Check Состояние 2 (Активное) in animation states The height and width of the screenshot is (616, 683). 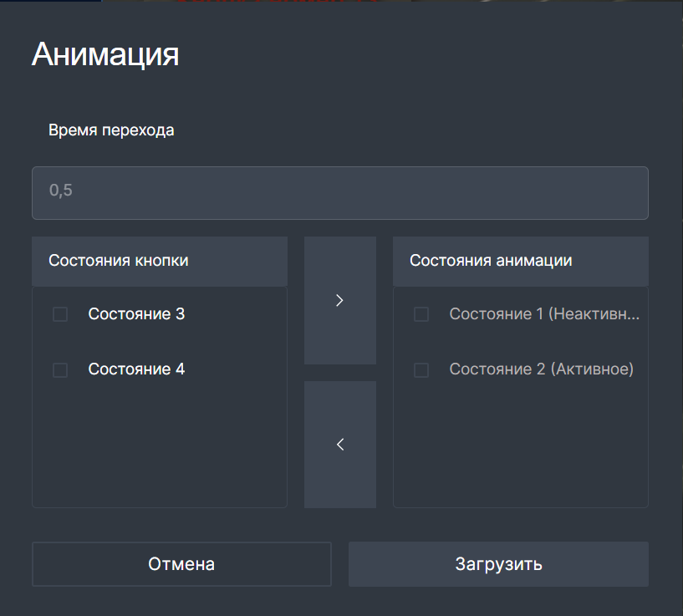(421, 369)
